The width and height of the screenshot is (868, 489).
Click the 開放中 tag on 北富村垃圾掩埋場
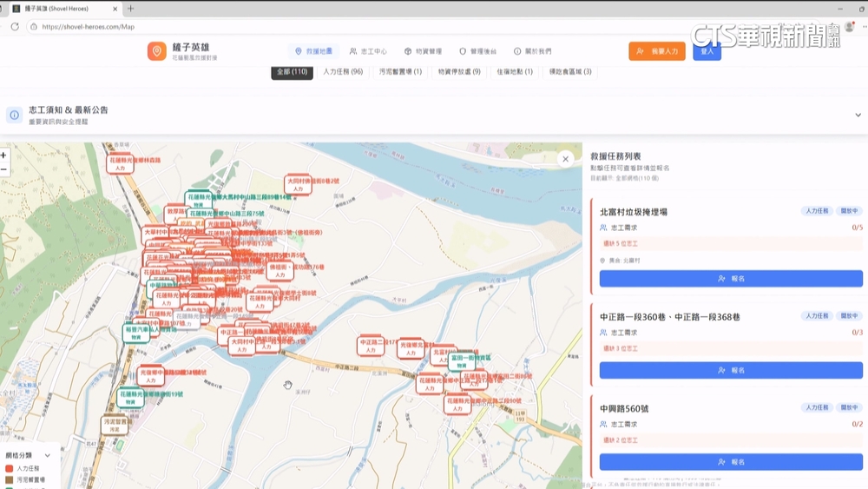tap(849, 211)
